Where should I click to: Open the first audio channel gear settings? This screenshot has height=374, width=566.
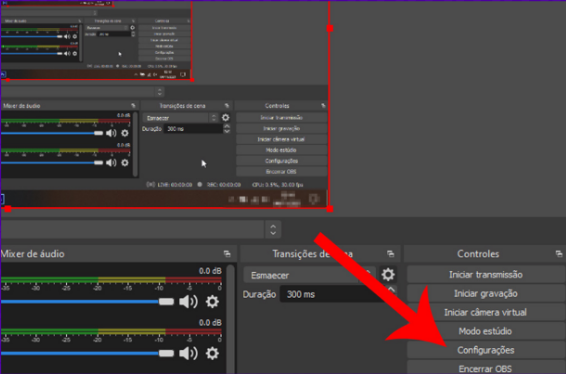click(x=212, y=301)
